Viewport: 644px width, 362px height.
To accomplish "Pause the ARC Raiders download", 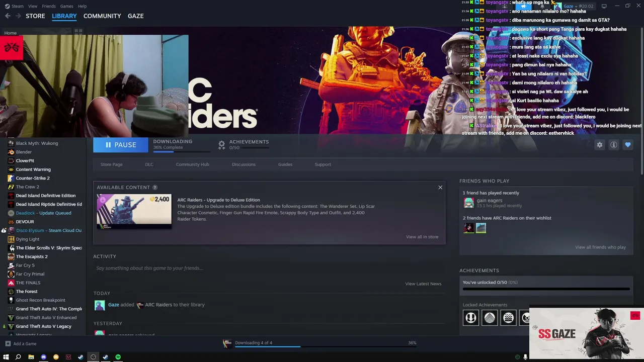I will click(121, 145).
